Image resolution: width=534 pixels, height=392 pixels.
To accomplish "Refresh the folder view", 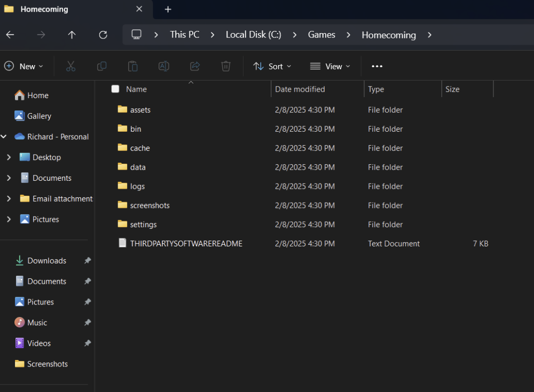I will coord(103,35).
